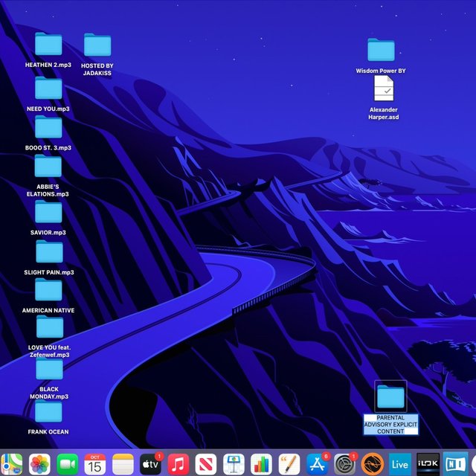
Task: Select the FRANK OCEAN folder
Action: [48, 411]
